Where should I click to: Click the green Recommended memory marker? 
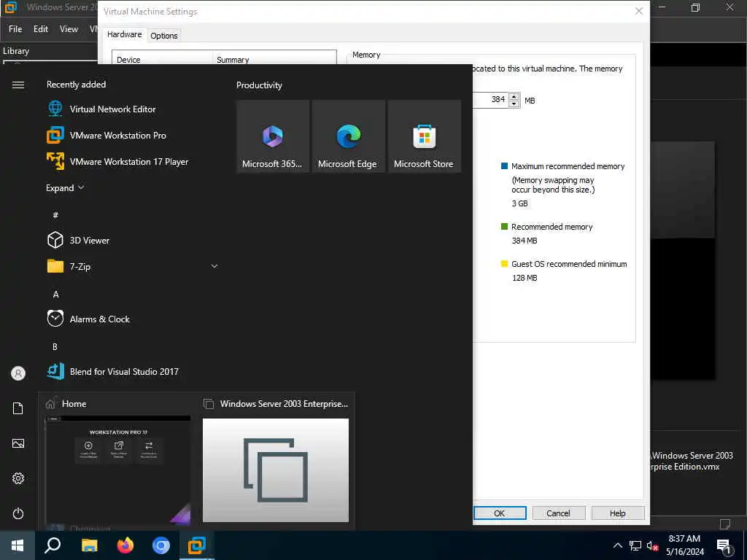pos(505,226)
